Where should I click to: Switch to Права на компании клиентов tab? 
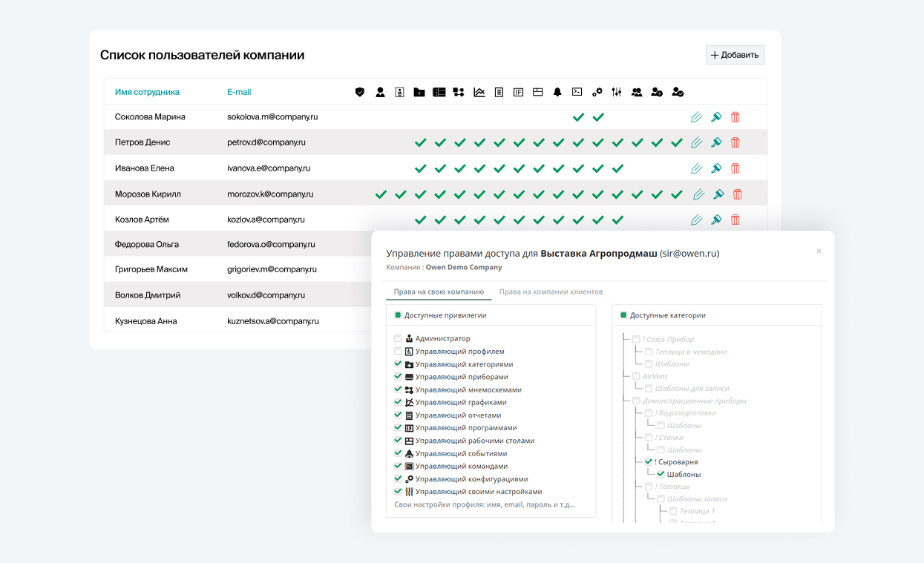tap(551, 292)
